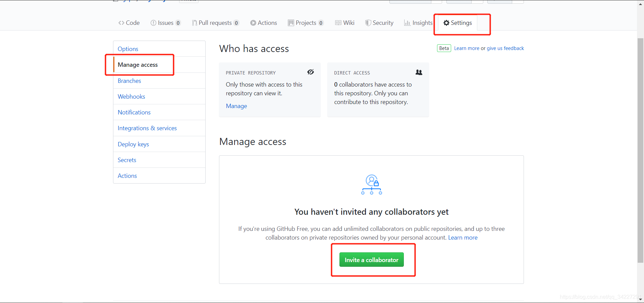Image resolution: width=644 pixels, height=303 pixels.
Task: Open the Issues tab
Action: (x=166, y=23)
